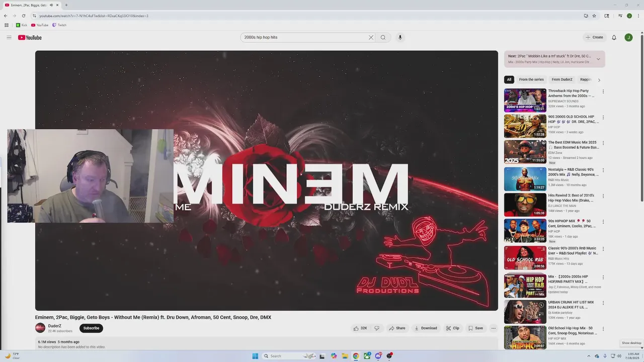Open the 90S 2000S OLD SCHOOL HIP HOP thumbnail
The width and height of the screenshot is (644, 362).
coord(525,126)
